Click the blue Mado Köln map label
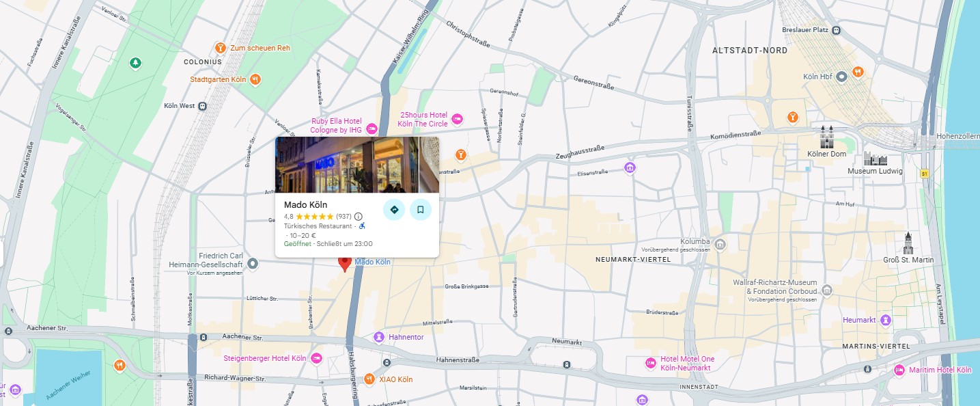 (x=373, y=262)
